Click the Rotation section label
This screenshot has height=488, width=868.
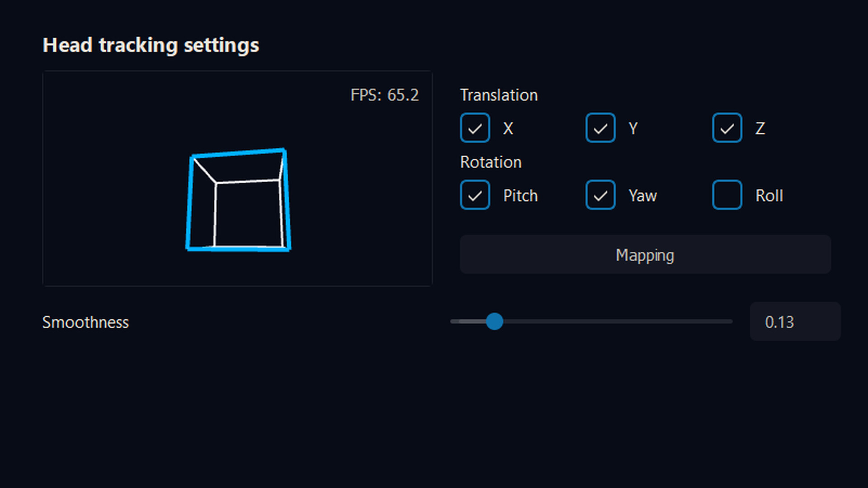click(491, 162)
